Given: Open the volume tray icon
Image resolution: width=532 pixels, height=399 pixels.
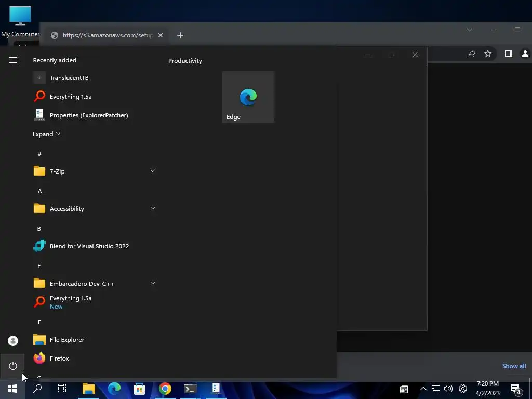Looking at the screenshot, I should 448,389.
